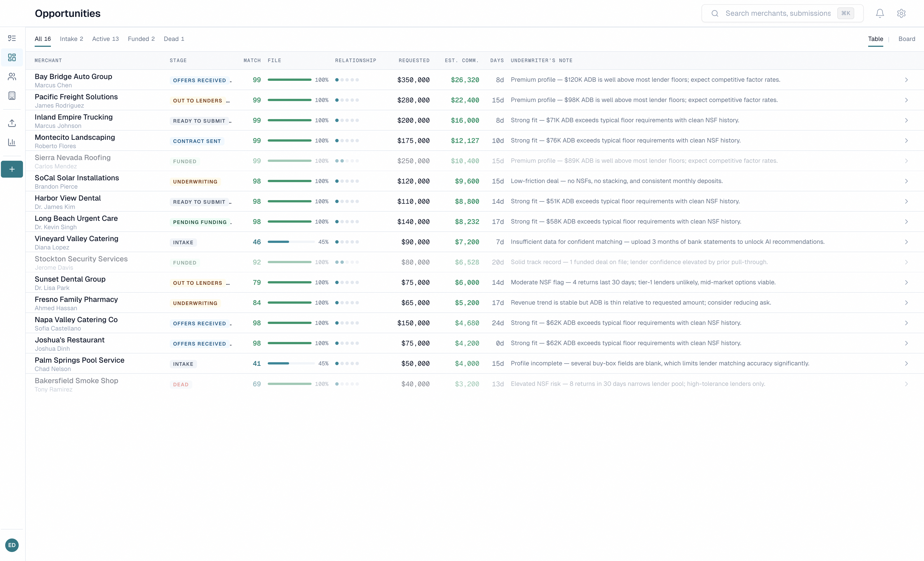The width and height of the screenshot is (924, 561).
Task: Open the settings gear icon
Action: coord(901,14)
